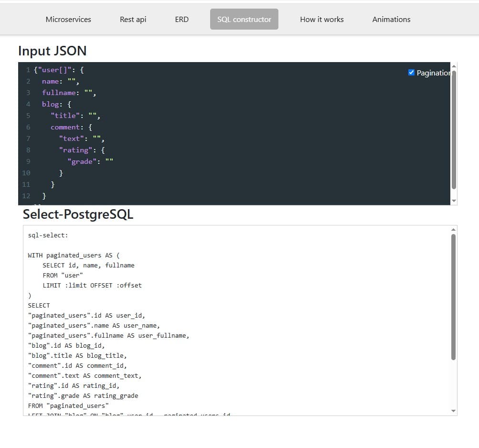Image resolution: width=479 pixels, height=448 pixels.
Task: Click the Input JSON scrollbar down arrow
Action: pyautogui.click(x=454, y=201)
